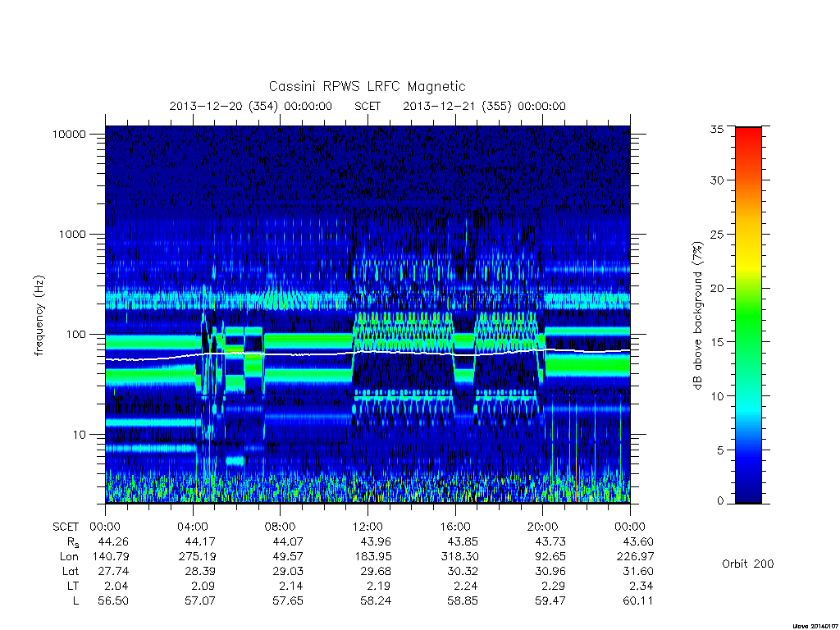The height and width of the screenshot is (630, 840).
Task: Select time tick 08:00
Action: [x=280, y=527]
